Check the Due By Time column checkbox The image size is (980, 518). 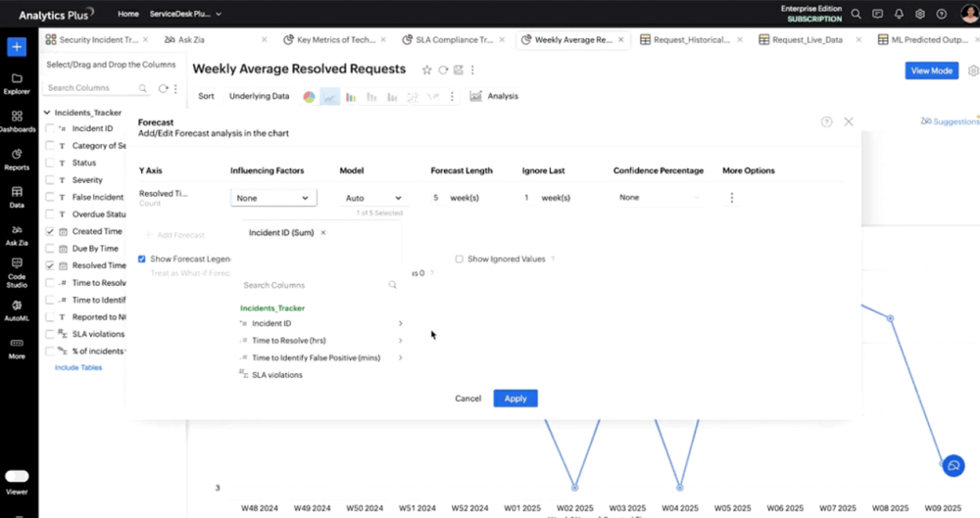[x=50, y=248]
